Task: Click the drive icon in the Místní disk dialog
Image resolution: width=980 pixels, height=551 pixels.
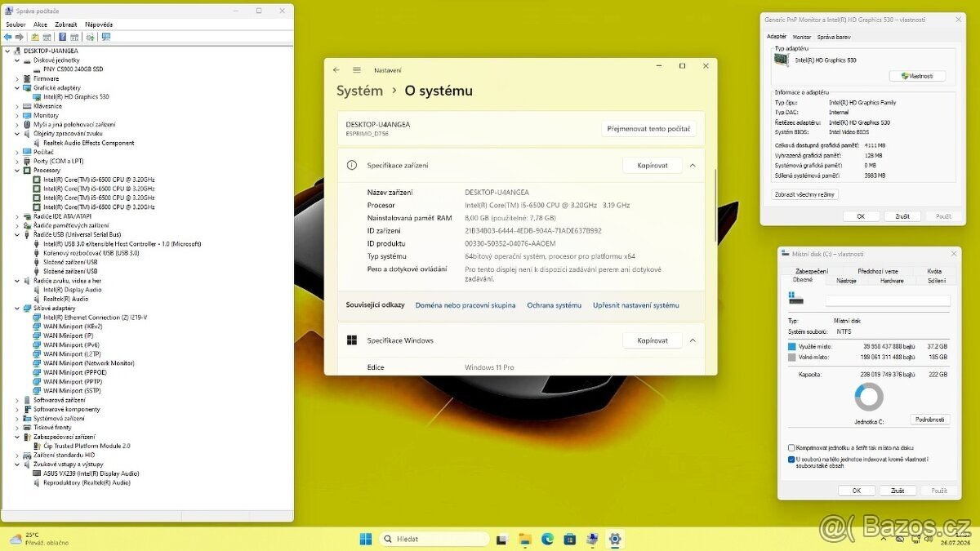Action: [795, 300]
